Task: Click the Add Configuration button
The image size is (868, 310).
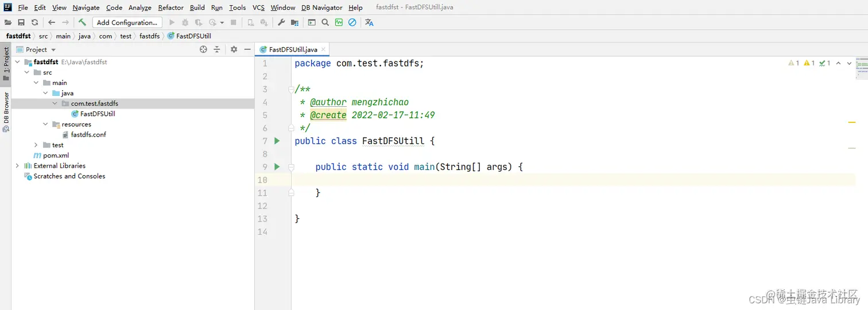Action: [x=127, y=22]
